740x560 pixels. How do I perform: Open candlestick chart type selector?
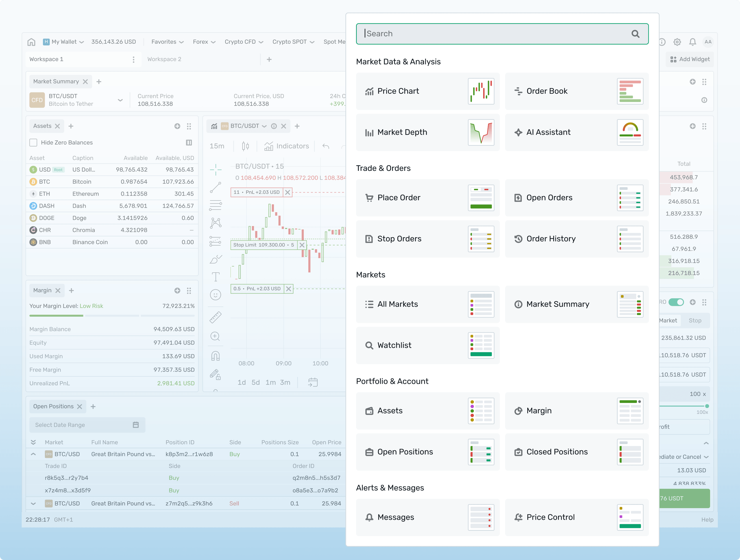coord(245,146)
